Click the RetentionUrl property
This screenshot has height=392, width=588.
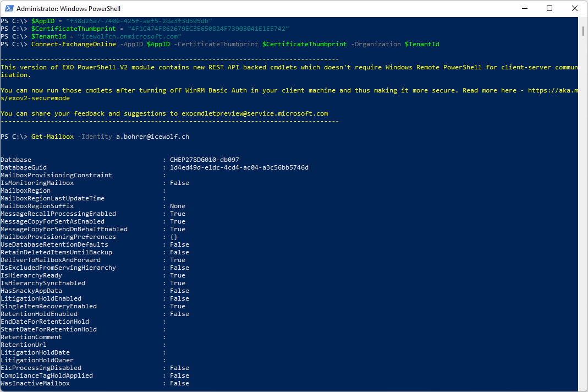(24, 345)
